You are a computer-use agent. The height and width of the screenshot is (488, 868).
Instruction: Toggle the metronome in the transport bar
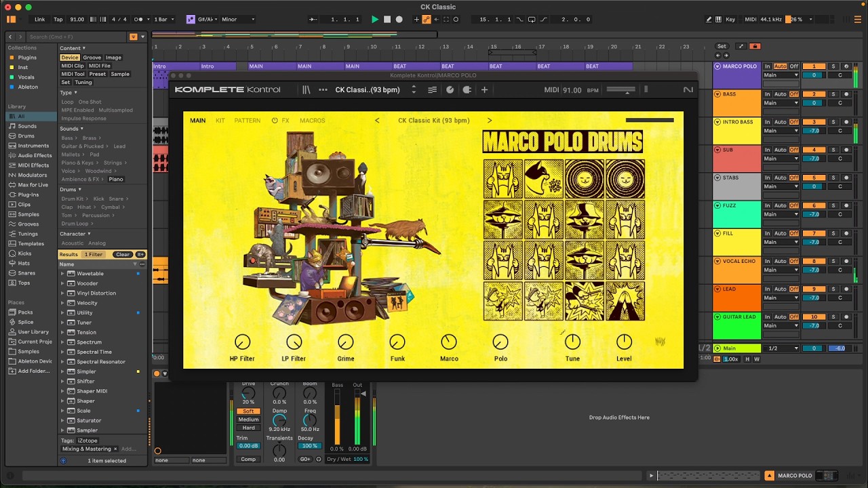(x=139, y=20)
